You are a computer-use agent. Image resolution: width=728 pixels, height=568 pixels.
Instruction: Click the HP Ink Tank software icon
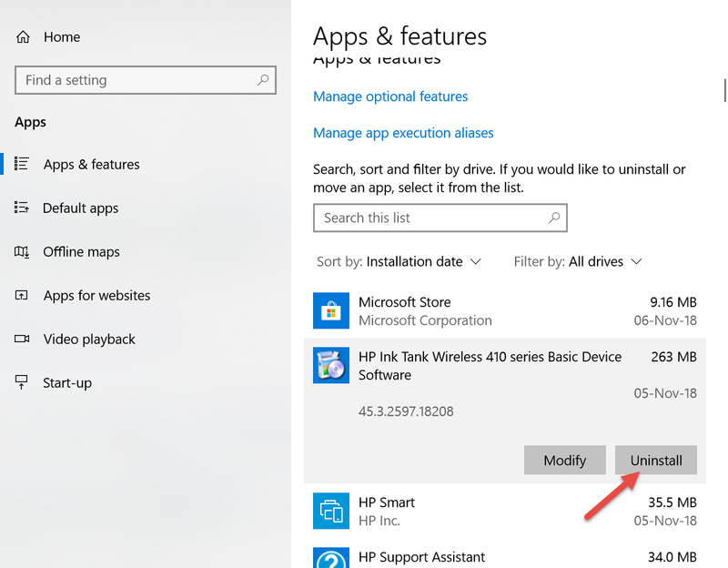pyautogui.click(x=331, y=365)
